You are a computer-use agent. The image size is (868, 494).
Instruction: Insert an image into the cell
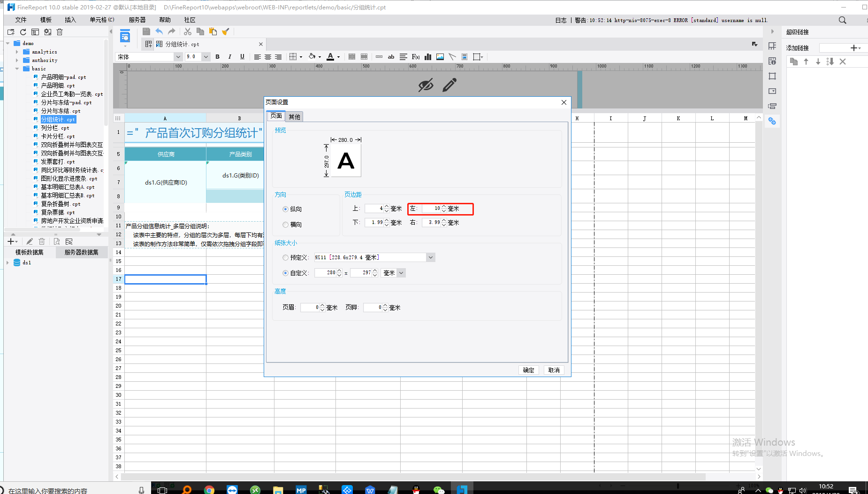(440, 57)
